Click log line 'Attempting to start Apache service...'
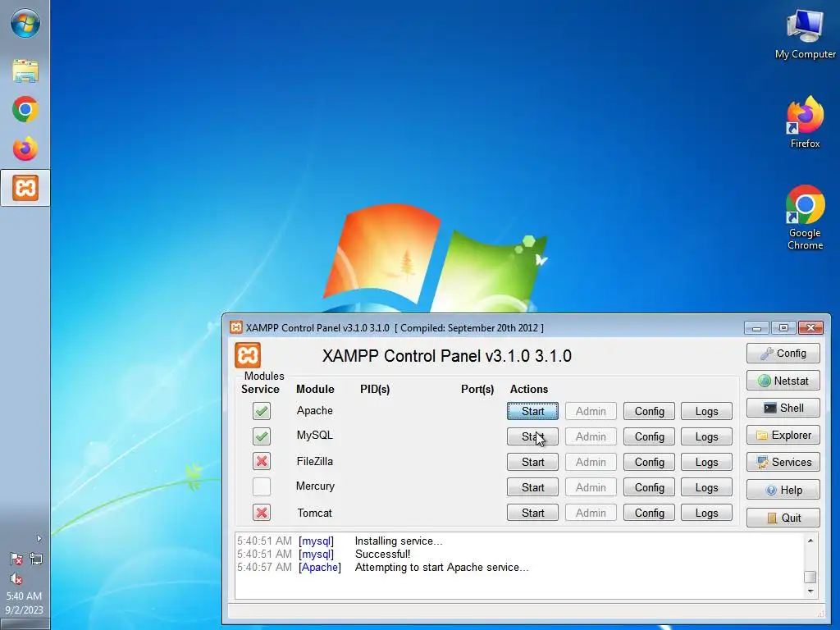 [441, 568]
